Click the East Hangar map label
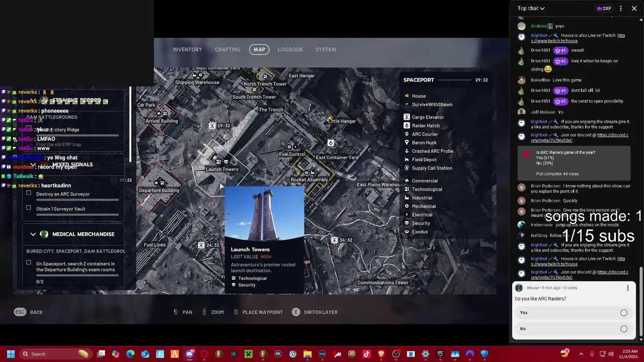Viewport: 644px width, 362px height. click(302, 76)
